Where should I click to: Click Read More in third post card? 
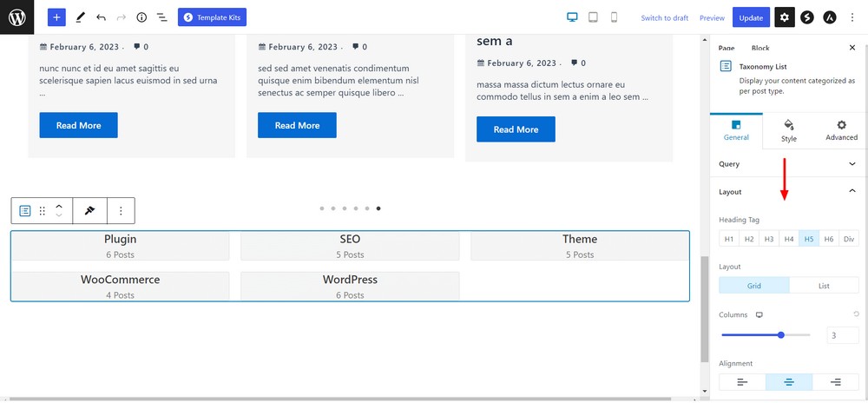[x=516, y=129]
